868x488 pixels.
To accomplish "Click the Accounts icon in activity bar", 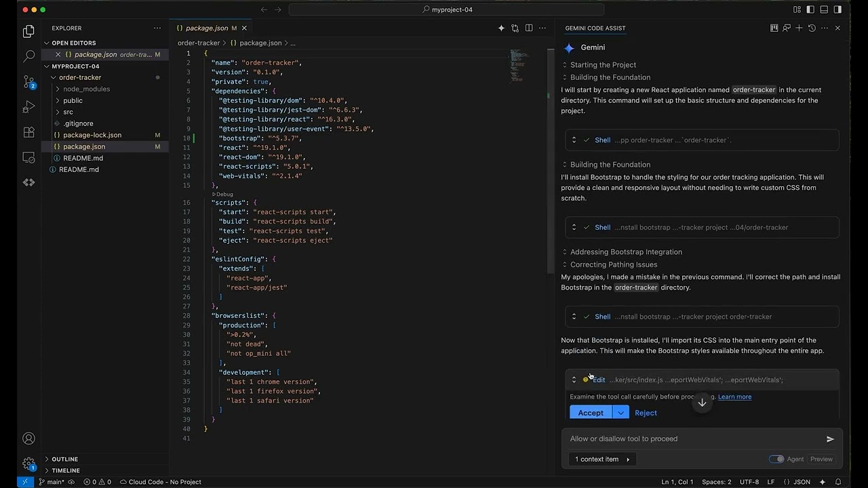I will coord(28,439).
